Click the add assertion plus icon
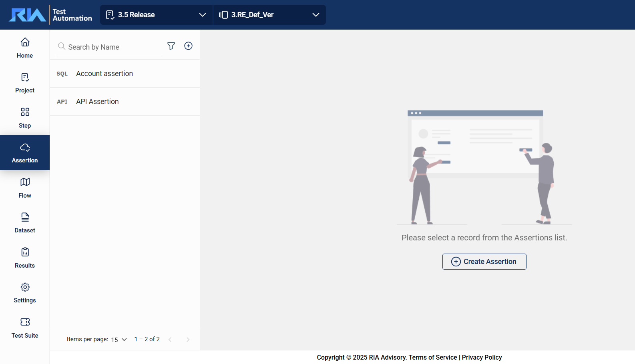Viewport: 635px width, 364px height. coord(188,46)
